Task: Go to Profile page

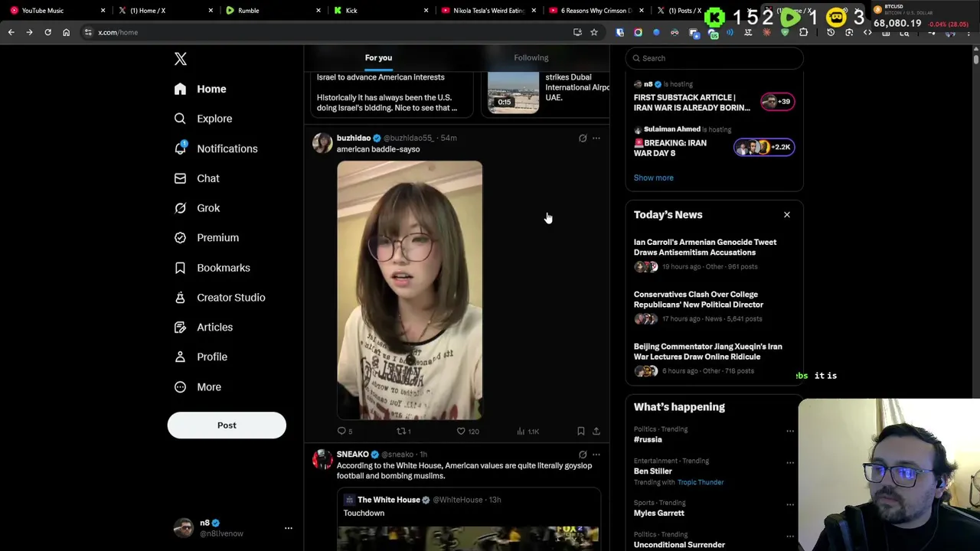Action: click(x=201, y=357)
